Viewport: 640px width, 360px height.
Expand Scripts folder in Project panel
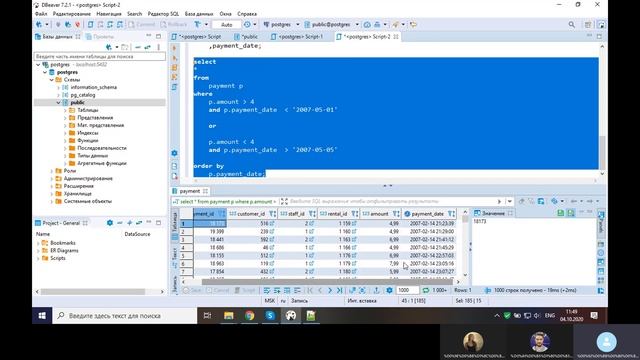[38, 258]
